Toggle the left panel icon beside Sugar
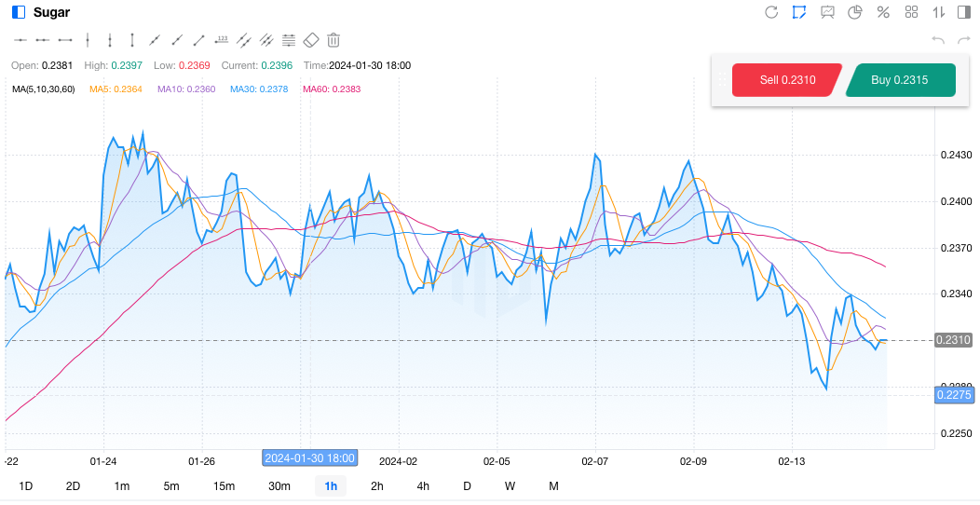980x505 pixels. 19,12
